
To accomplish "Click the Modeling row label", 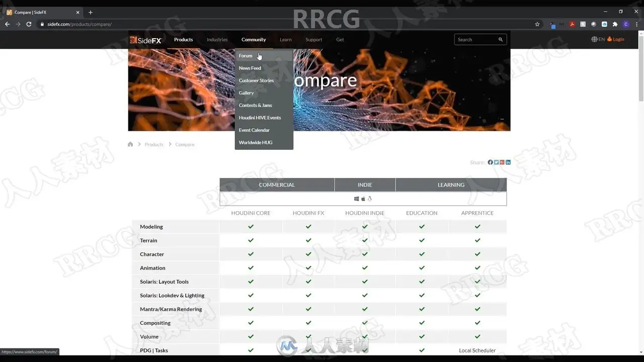I will pyautogui.click(x=151, y=227).
